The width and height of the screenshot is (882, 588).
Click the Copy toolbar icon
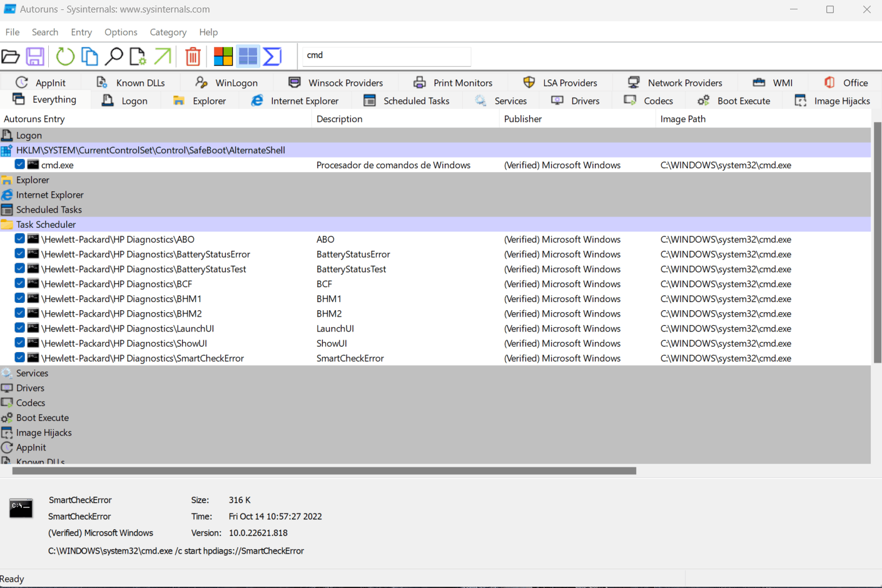(89, 57)
